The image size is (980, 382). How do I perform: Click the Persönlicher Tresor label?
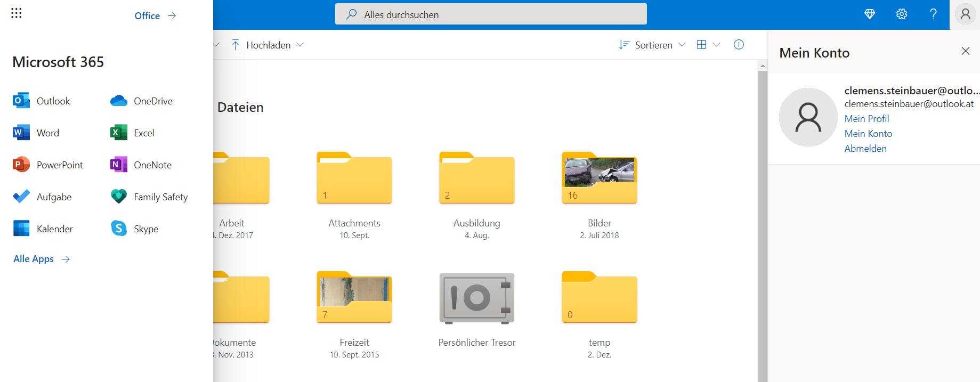(x=477, y=343)
